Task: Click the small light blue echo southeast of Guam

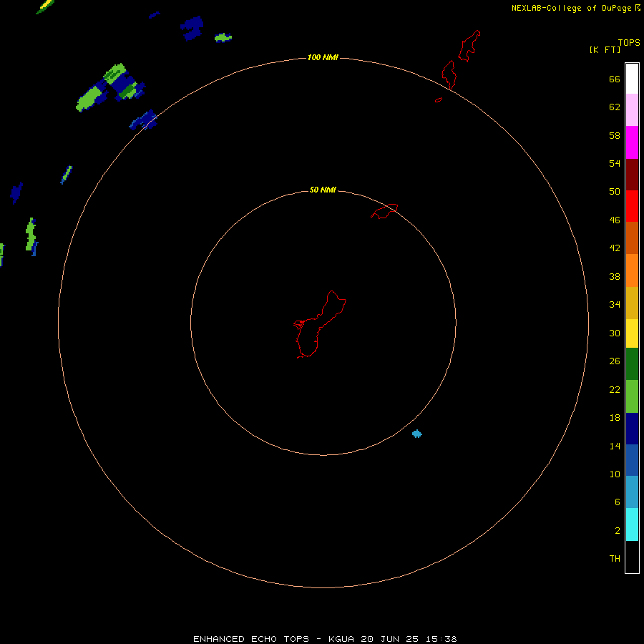Action: 417,434
